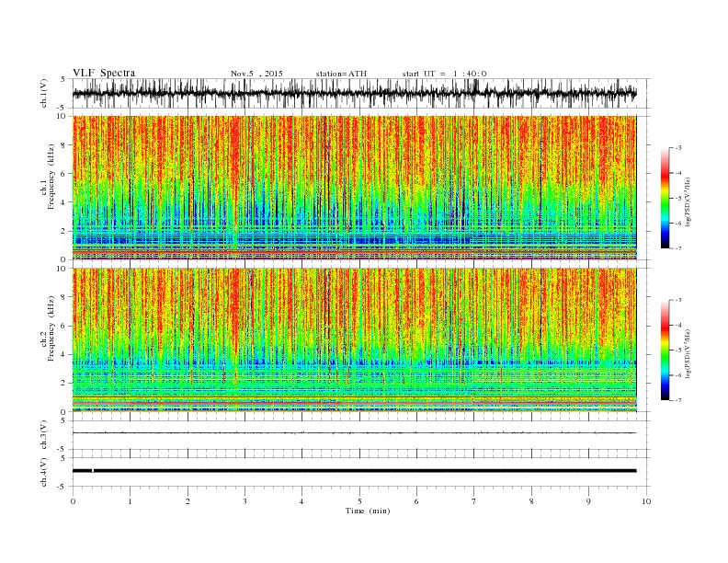This screenshot has width=728, height=563.
Task: Click the "2" kHz tick of ch.2 spectrogram
Action: click(63, 384)
